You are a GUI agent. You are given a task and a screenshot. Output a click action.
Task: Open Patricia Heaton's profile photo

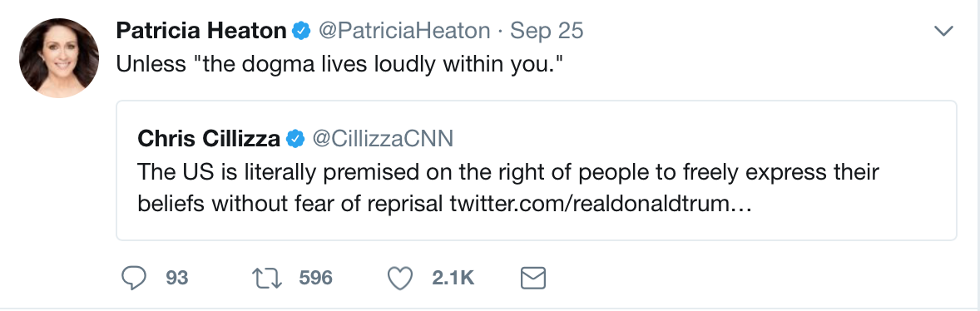[59, 57]
